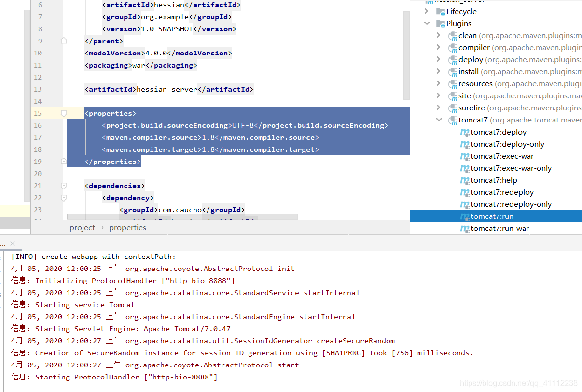The image size is (582, 392).
Task: Expand the Lifecycle node
Action: tap(427, 11)
